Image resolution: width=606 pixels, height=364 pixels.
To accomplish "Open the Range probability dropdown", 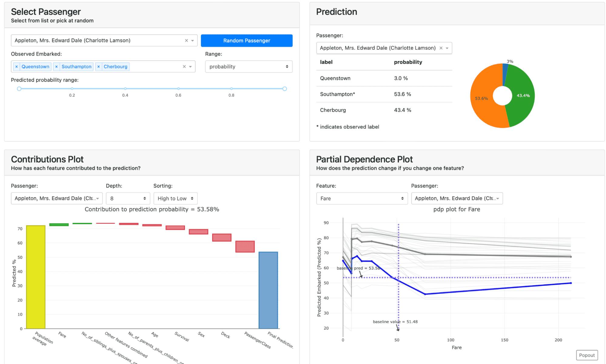I will [x=249, y=67].
